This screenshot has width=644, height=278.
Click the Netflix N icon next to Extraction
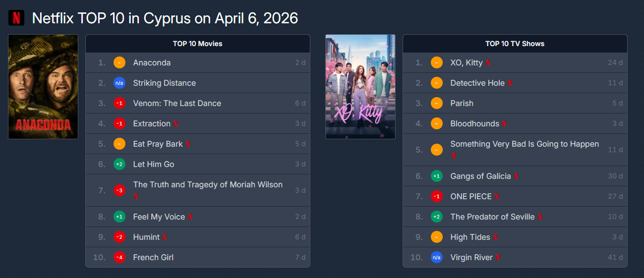click(176, 124)
